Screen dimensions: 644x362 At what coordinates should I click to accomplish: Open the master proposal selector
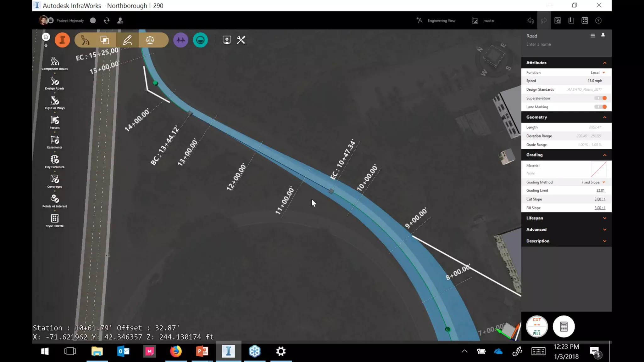click(x=483, y=20)
